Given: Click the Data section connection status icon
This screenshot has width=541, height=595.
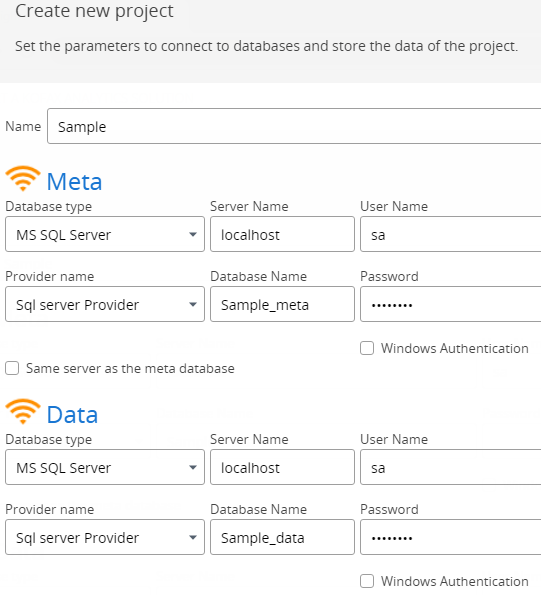Looking at the screenshot, I should point(23,411).
